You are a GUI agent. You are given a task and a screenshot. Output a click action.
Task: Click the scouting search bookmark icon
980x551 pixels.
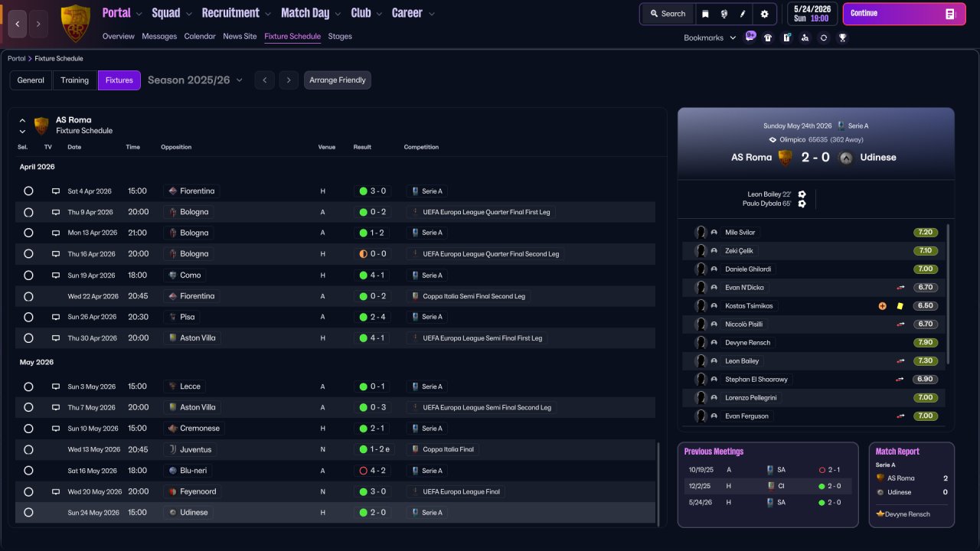(x=805, y=37)
